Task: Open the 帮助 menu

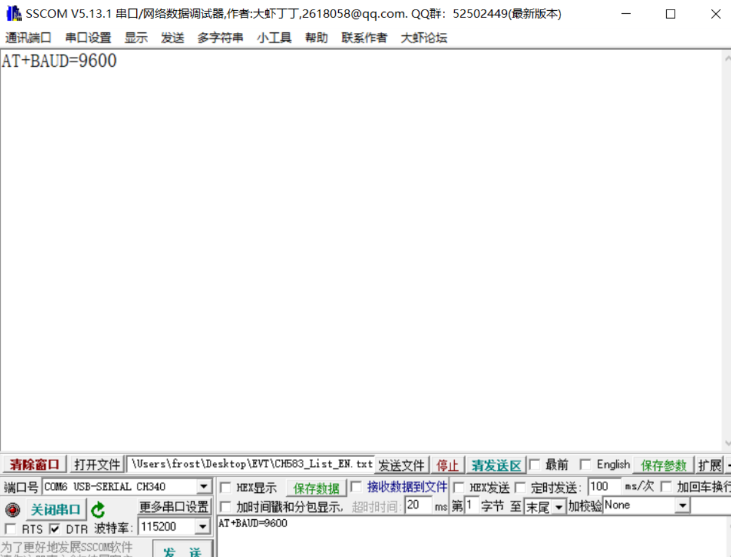Action: click(316, 37)
